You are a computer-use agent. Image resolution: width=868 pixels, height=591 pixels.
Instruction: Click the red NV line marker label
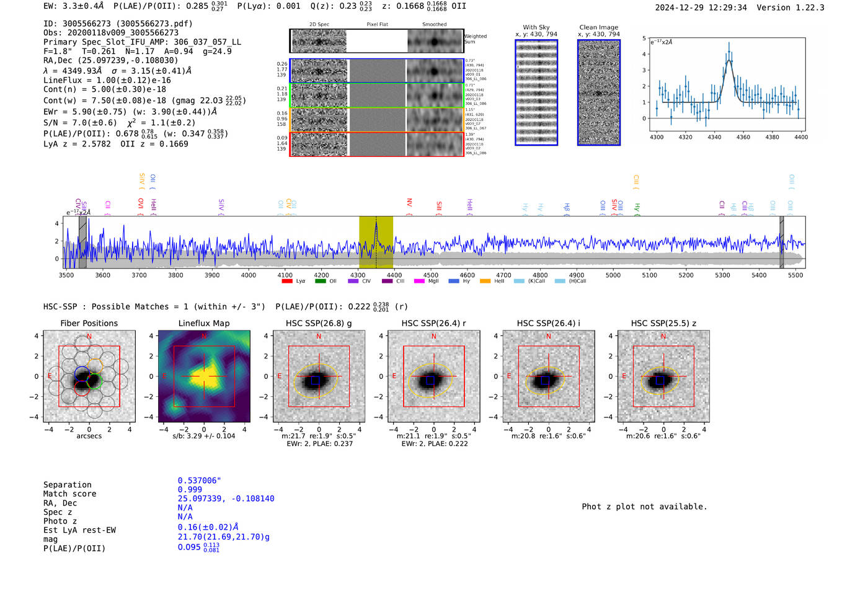pyautogui.click(x=409, y=202)
